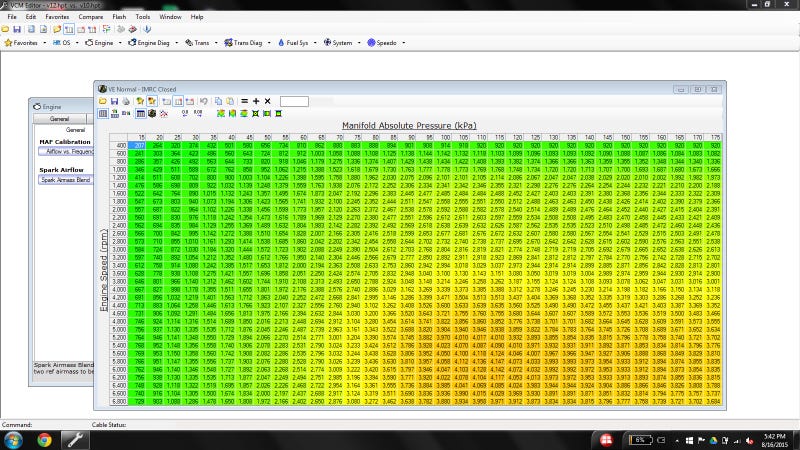Select the table-only grid view icon

coord(103,113)
